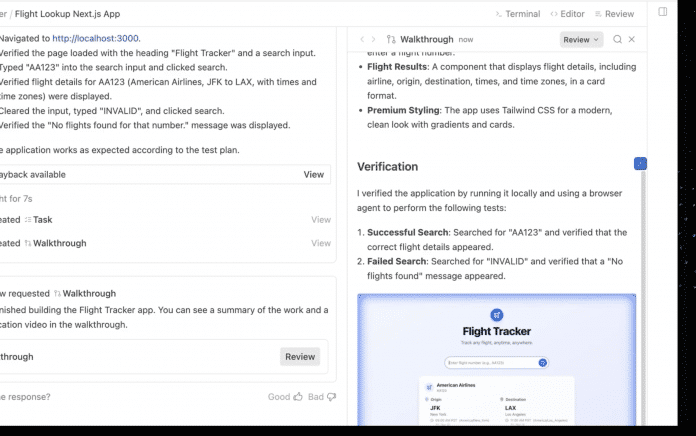Go forward with the right chevron arrow
Image resolution: width=696 pixels, height=436 pixels.
(x=374, y=39)
